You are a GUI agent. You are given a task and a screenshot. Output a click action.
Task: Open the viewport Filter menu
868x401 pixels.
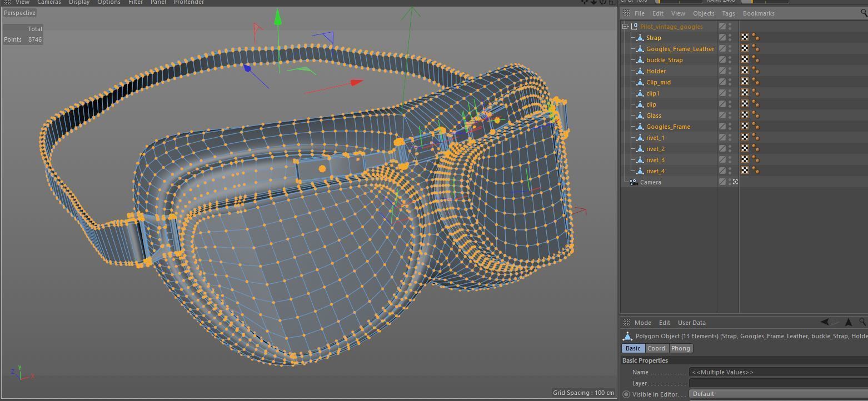click(x=136, y=3)
